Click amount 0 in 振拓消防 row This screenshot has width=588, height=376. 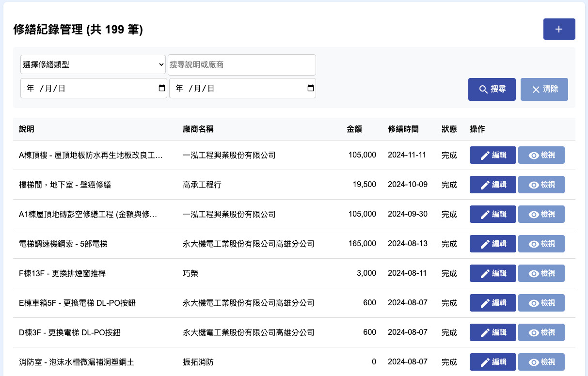tap(374, 362)
